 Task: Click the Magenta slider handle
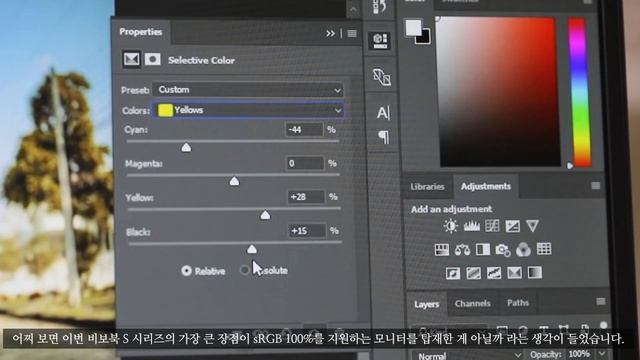(x=234, y=181)
